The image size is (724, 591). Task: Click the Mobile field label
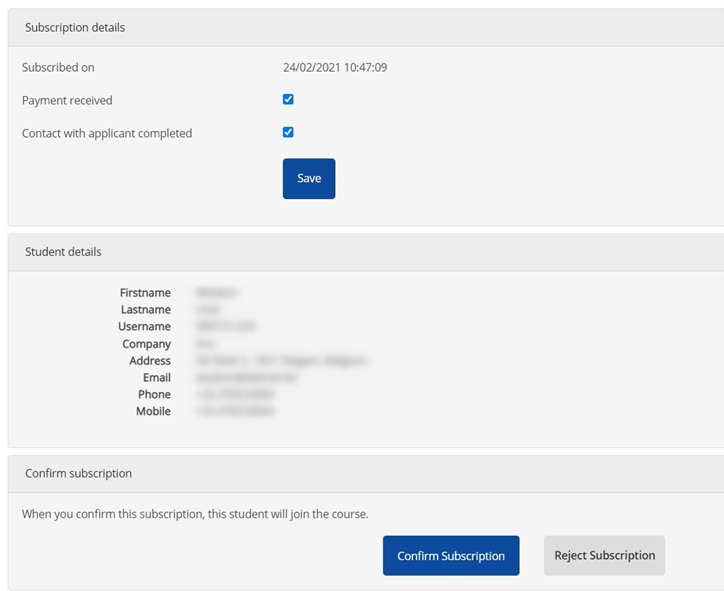click(153, 411)
